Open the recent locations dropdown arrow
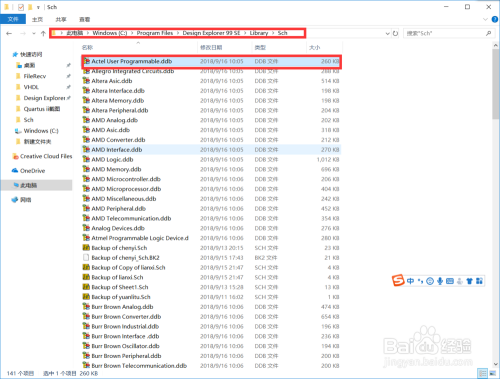This screenshot has height=379, width=500. (33, 33)
